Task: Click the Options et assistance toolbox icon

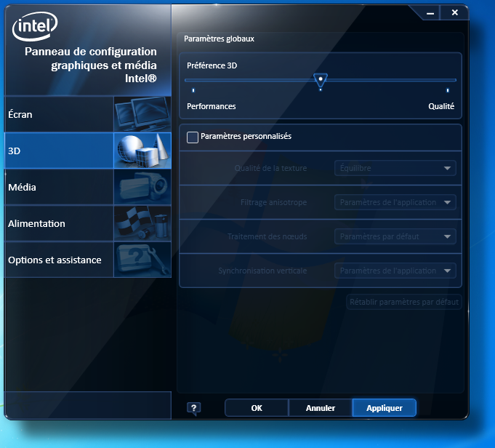Action: (x=142, y=260)
